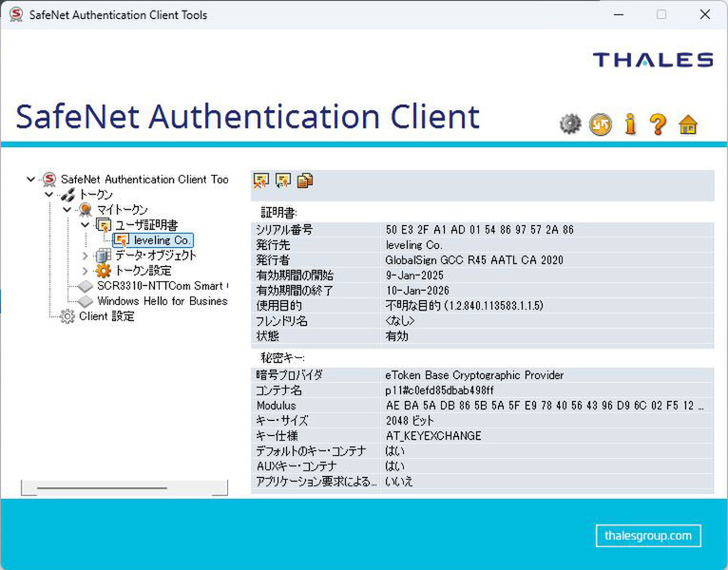
Task: Click eToken Base Cryptographic Provider value
Action: (x=474, y=375)
